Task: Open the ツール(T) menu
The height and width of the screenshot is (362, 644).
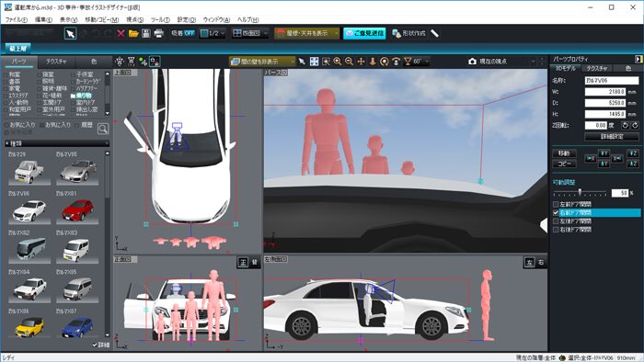Action: [x=160, y=19]
